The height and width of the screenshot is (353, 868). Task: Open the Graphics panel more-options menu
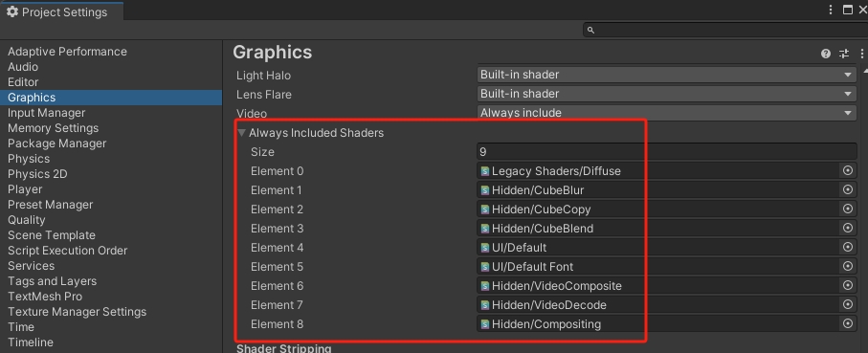[862, 54]
